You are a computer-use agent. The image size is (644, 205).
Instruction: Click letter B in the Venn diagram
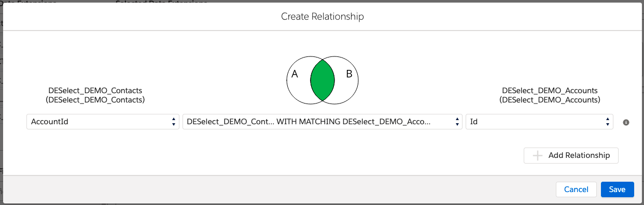point(349,74)
